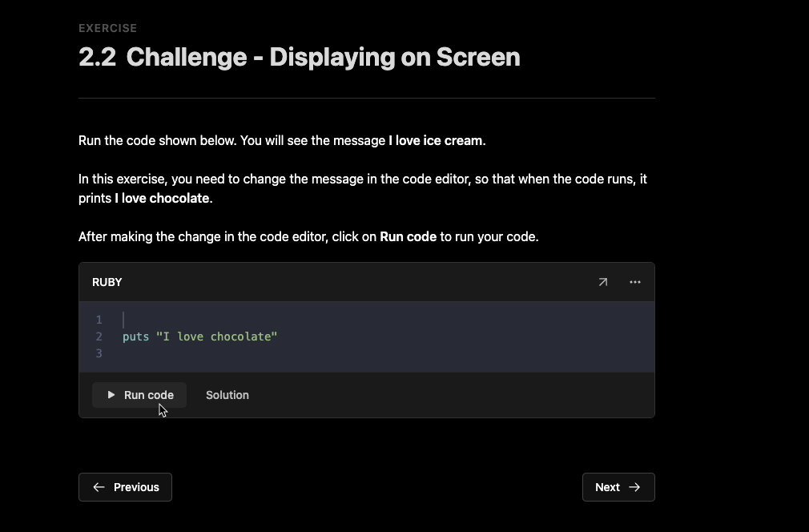Open the code editor in expanded view
Screen dimensions: 809x532
point(602,282)
